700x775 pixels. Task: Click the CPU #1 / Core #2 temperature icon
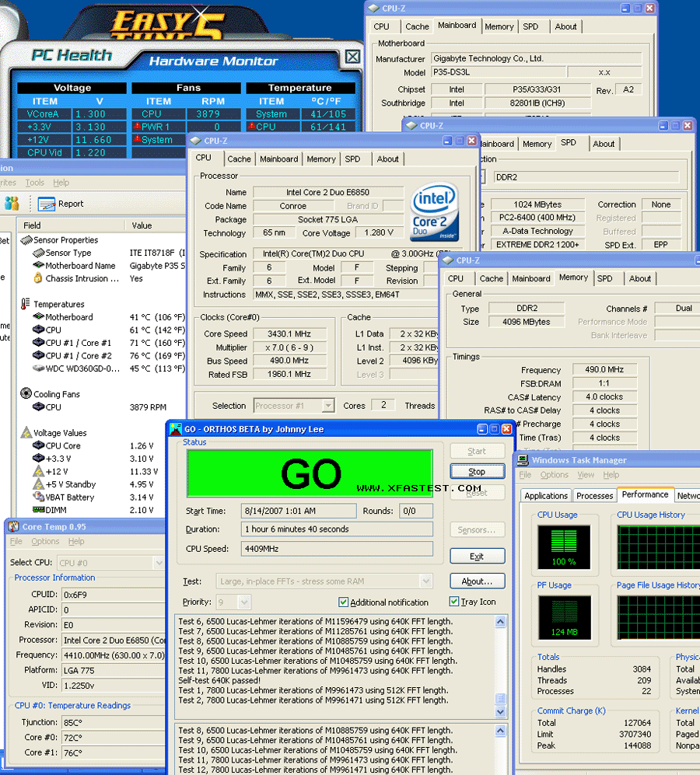click(38, 355)
